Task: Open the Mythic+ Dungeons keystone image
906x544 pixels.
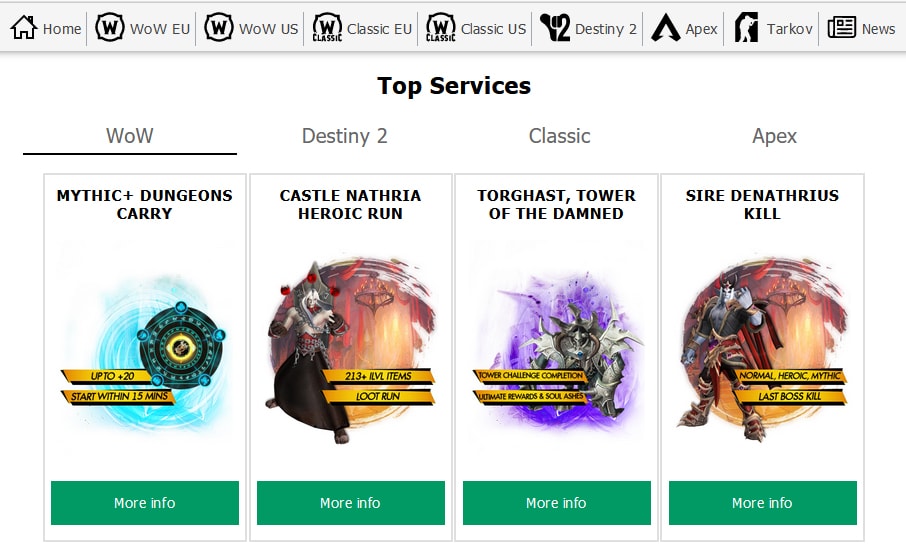Action: point(144,347)
